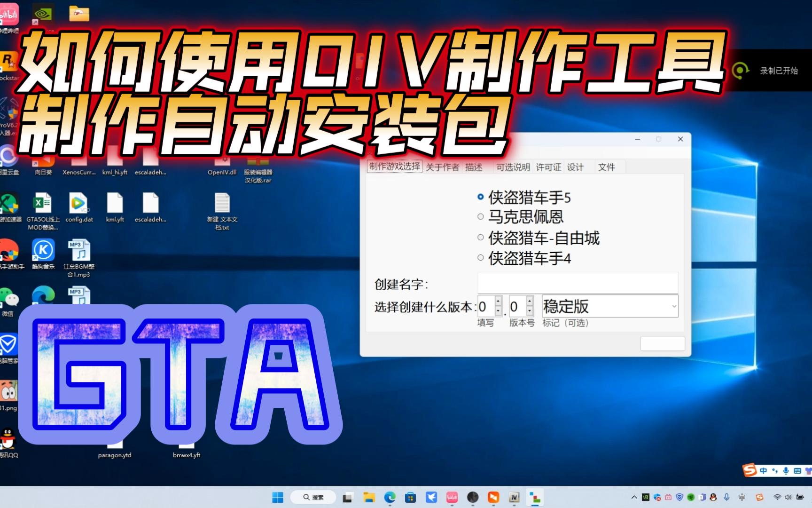
Task: Open the Wi-Fi network tray icon
Action: coord(777,497)
